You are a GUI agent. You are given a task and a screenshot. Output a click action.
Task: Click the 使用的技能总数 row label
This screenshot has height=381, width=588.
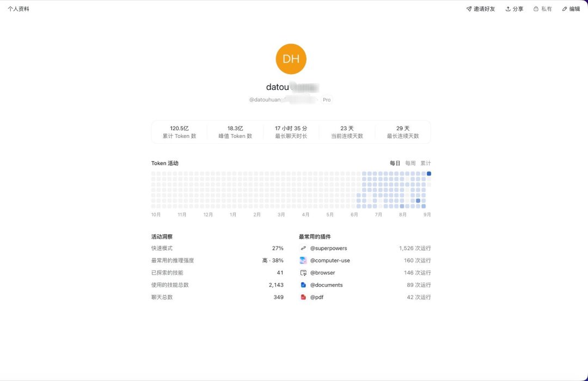click(x=170, y=285)
